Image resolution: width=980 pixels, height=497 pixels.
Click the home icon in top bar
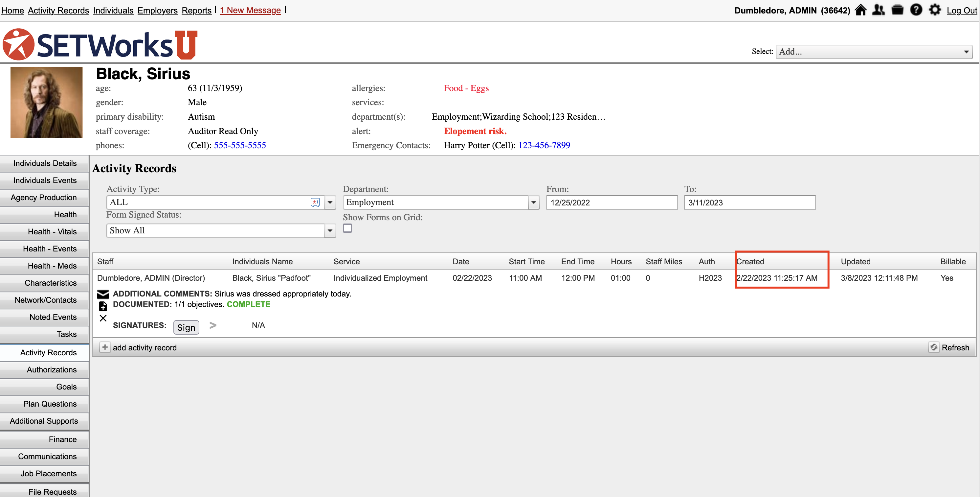pos(860,10)
